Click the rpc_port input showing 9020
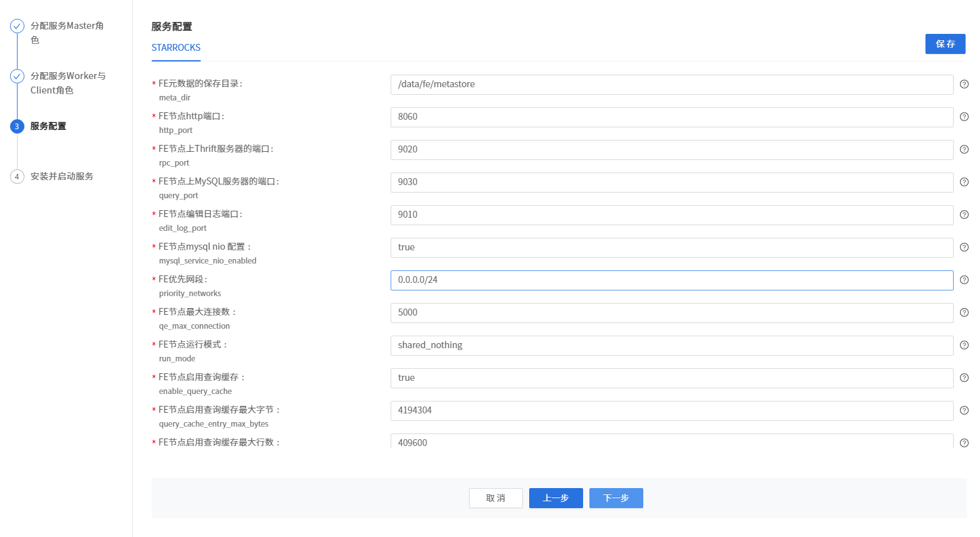980x537 pixels. point(672,150)
